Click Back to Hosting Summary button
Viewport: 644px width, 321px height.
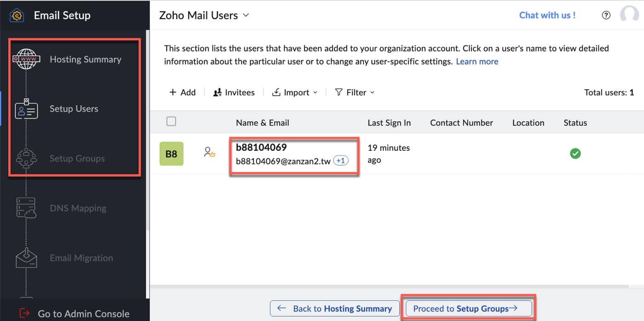coord(334,309)
